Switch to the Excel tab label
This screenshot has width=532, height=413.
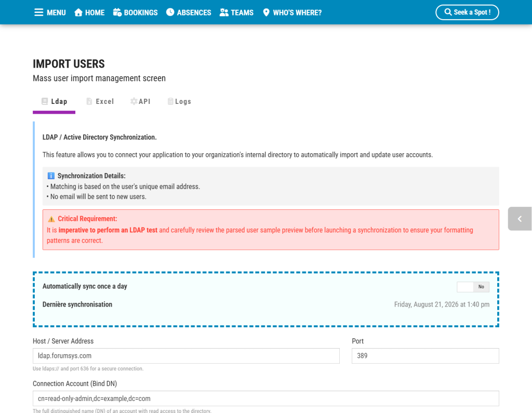(105, 101)
